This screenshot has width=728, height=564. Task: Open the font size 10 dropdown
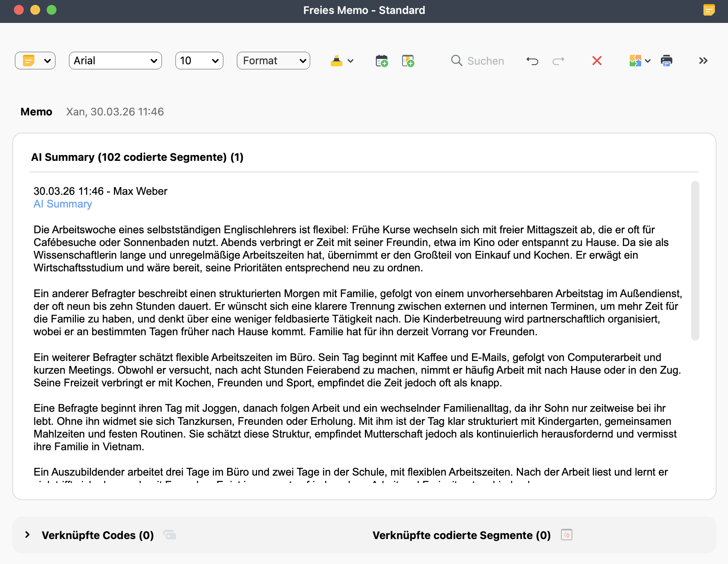click(x=199, y=61)
